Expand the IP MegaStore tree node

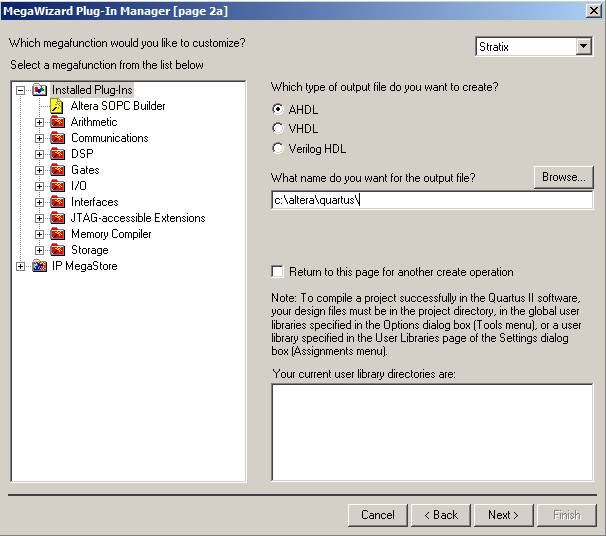coord(21,266)
